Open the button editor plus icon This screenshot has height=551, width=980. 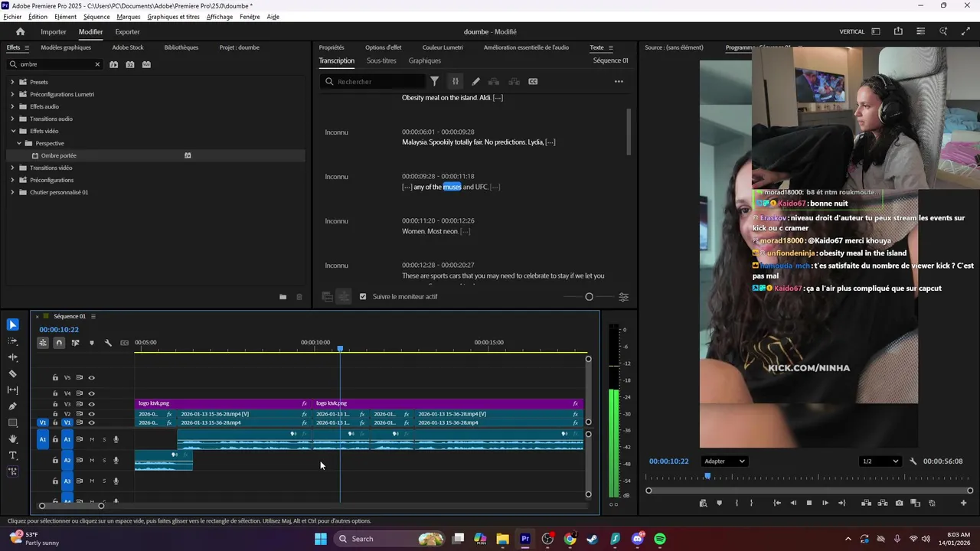(x=963, y=503)
